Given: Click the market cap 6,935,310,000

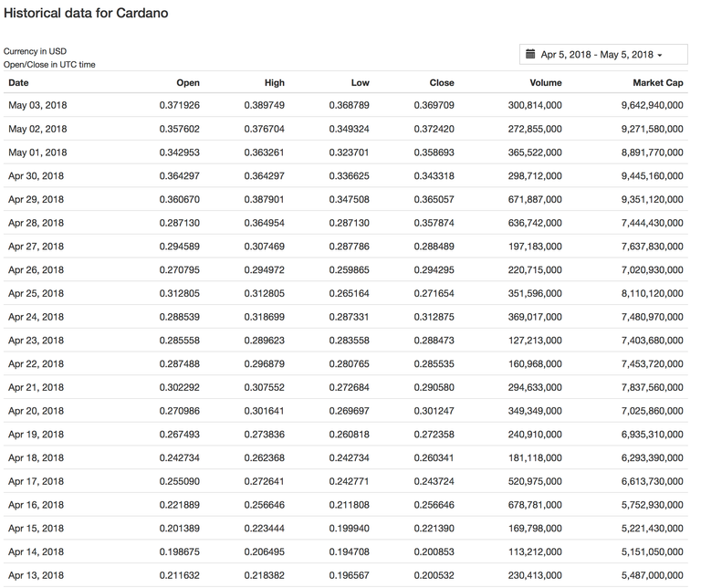Looking at the screenshot, I should (652, 435).
